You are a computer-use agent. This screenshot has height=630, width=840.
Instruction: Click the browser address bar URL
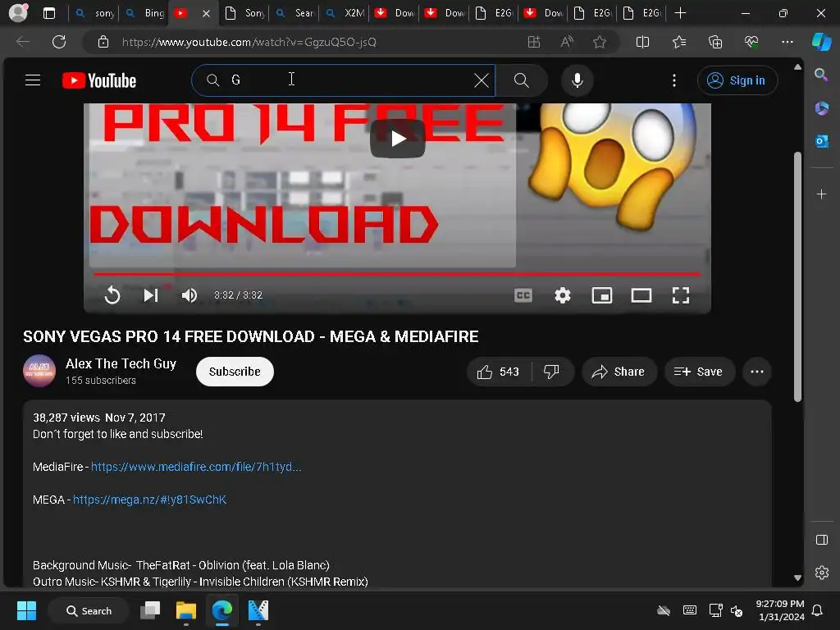pyautogui.click(x=249, y=42)
